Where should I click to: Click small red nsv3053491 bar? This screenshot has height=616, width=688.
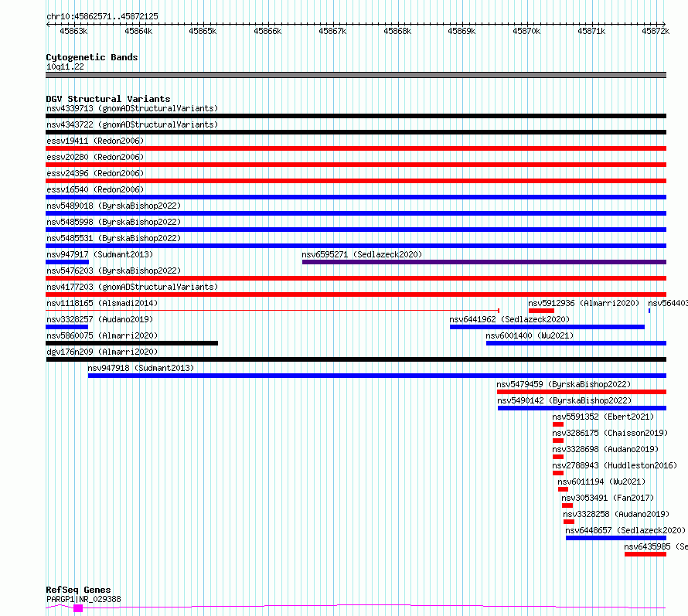[x=567, y=505]
